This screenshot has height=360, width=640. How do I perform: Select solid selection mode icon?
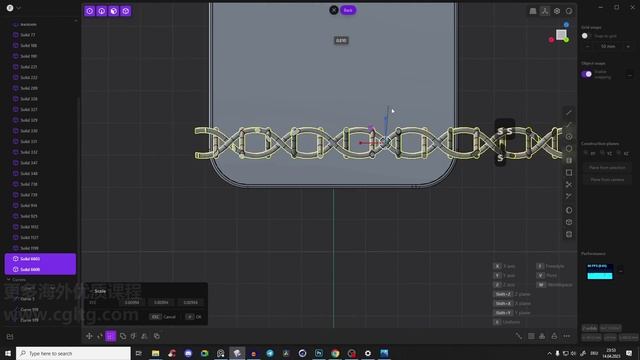point(126,11)
